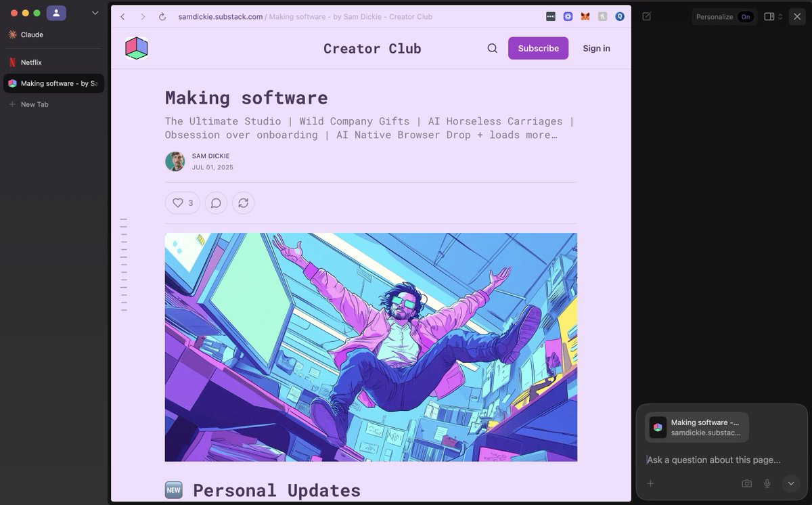Screen dimensions: 812x505
Task: Search the Substack with the magnifier icon
Action: point(493,48)
